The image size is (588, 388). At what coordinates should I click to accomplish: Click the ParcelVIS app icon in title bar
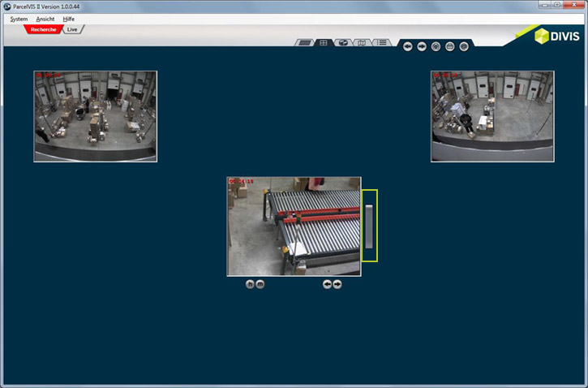pyautogui.click(x=7, y=6)
